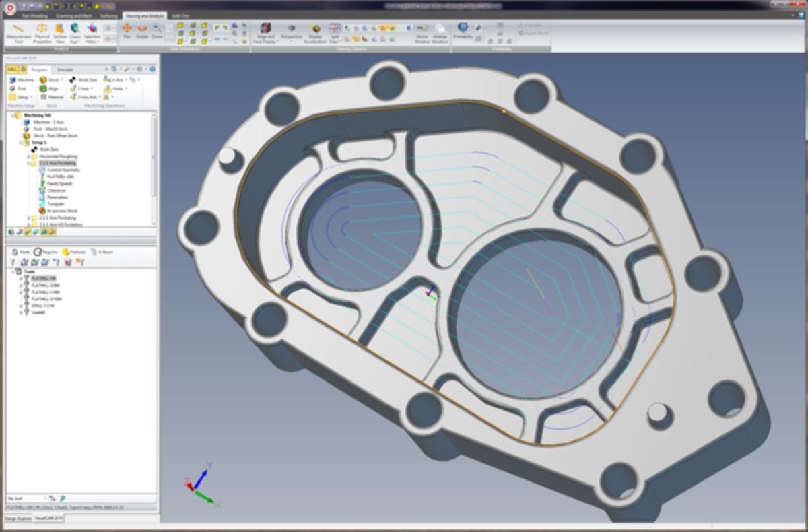Screen dimensions: 808x532
Task: Open the Setup dropdown
Action: click(x=20, y=97)
